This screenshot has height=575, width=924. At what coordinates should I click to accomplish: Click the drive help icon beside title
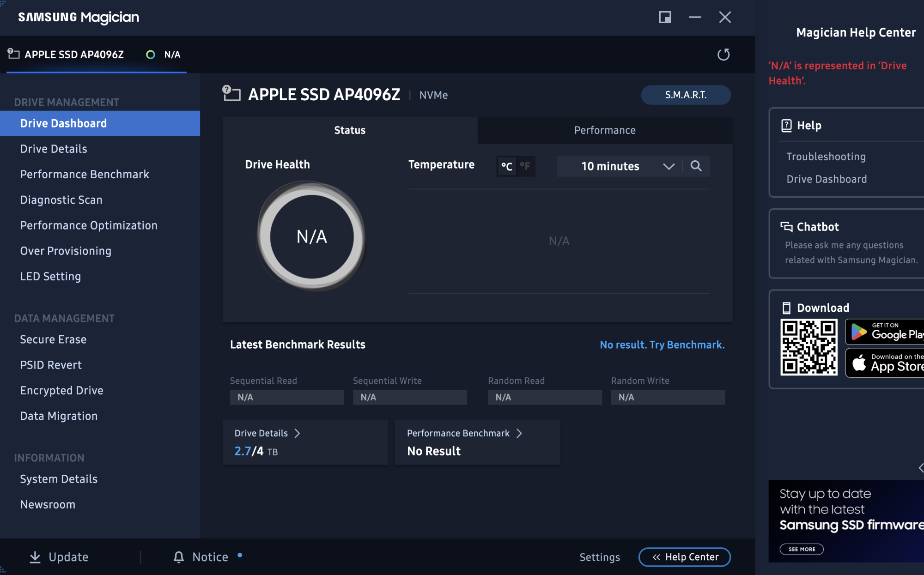click(231, 93)
